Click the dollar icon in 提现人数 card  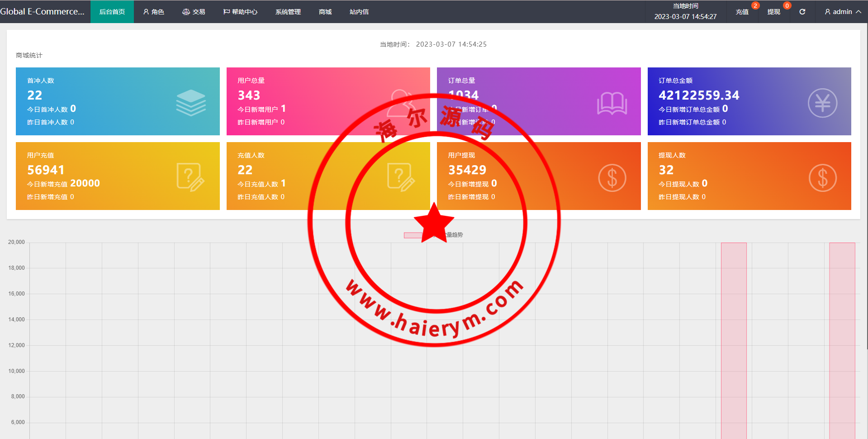(822, 178)
